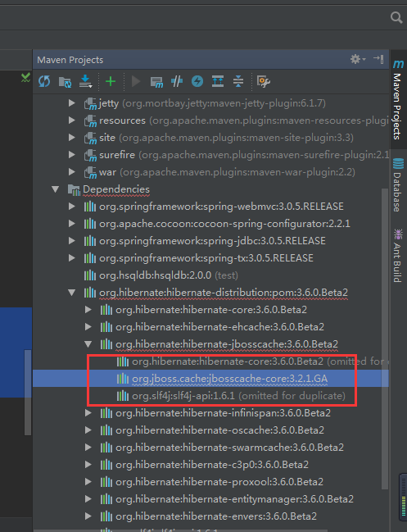Click the green checkmark inspection indicator
This screenshot has width=407, height=532.
point(25,78)
